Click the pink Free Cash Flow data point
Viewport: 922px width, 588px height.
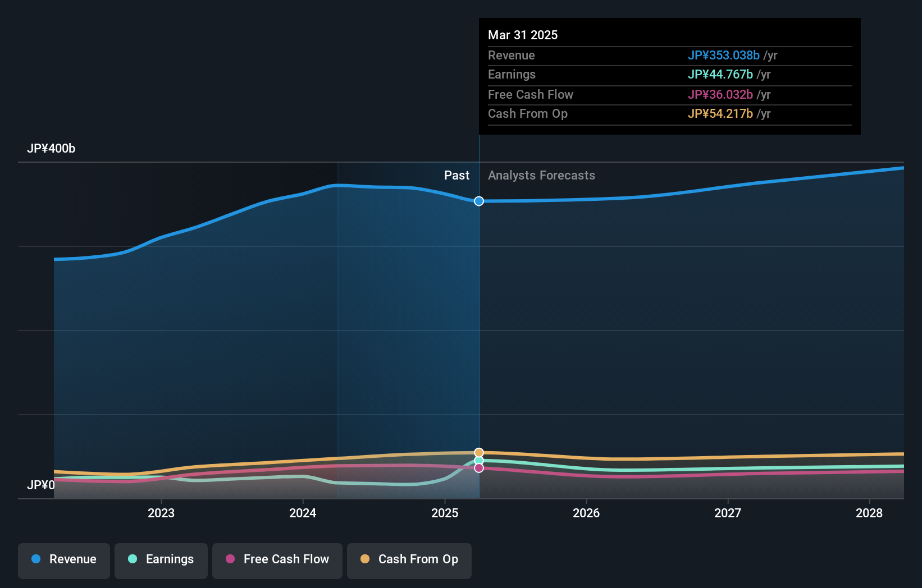[x=479, y=468]
